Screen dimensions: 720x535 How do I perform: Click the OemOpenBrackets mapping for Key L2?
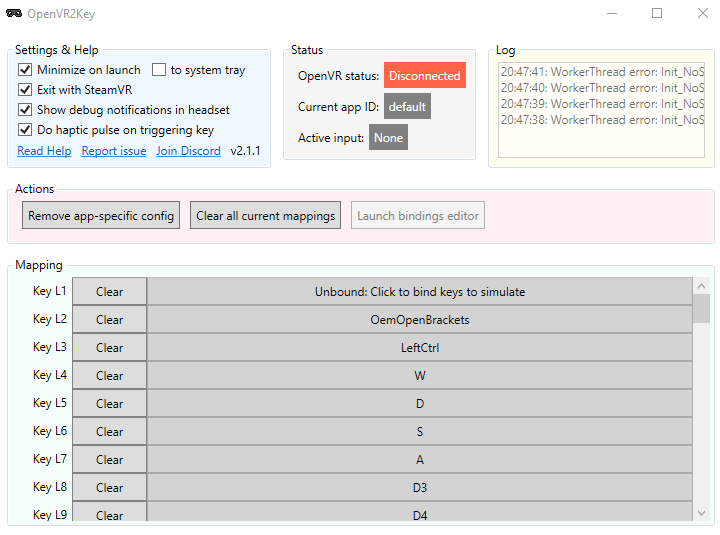point(419,320)
